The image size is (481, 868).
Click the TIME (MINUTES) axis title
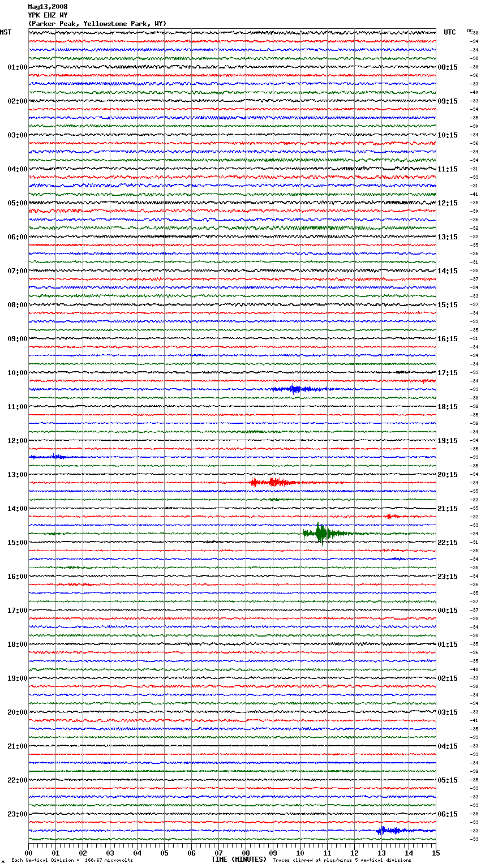[x=239, y=860]
